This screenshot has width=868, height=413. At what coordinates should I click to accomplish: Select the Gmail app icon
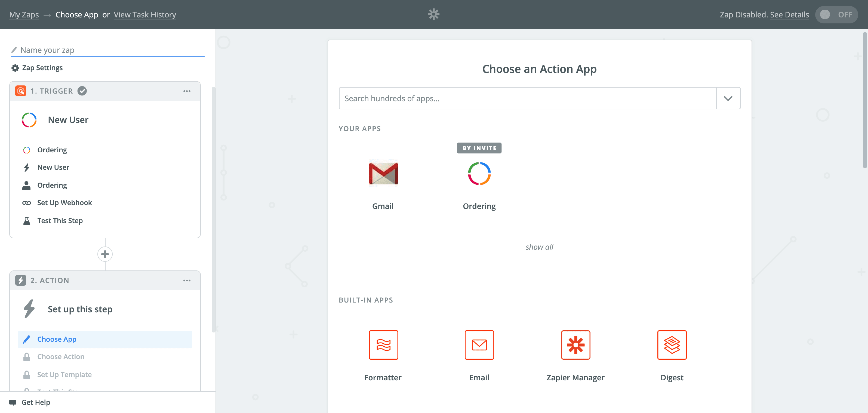pos(383,174)
